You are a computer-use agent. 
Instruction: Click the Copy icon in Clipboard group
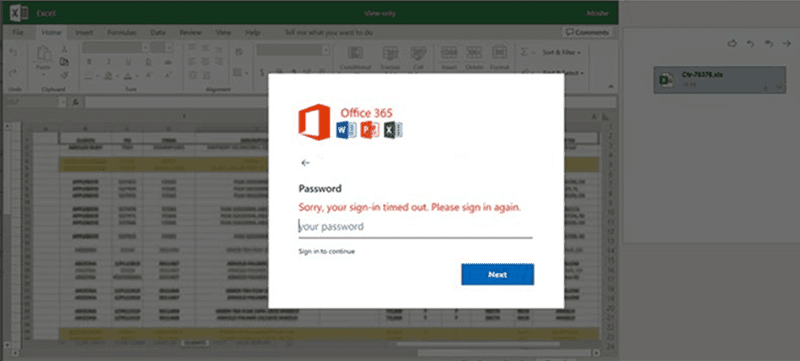click(64, 62)
